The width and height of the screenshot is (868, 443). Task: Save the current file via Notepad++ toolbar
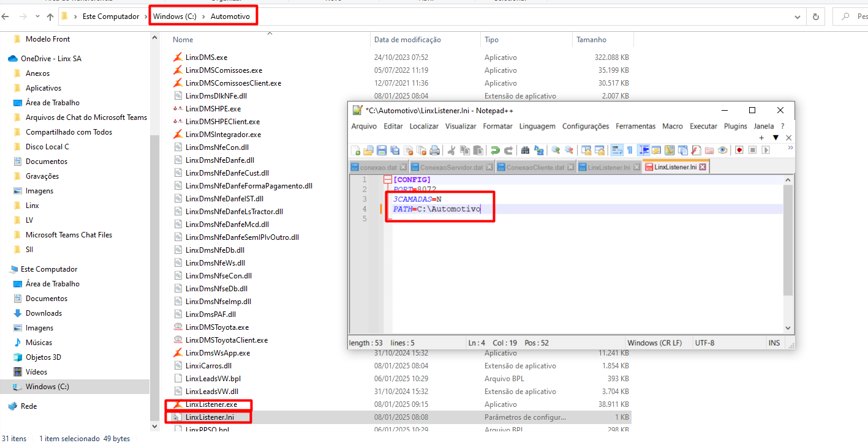pyautogui.click(x=382, y=150)
